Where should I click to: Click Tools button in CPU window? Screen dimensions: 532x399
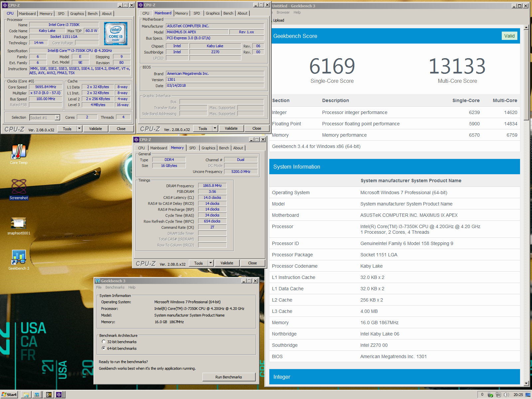coord(67,129)
